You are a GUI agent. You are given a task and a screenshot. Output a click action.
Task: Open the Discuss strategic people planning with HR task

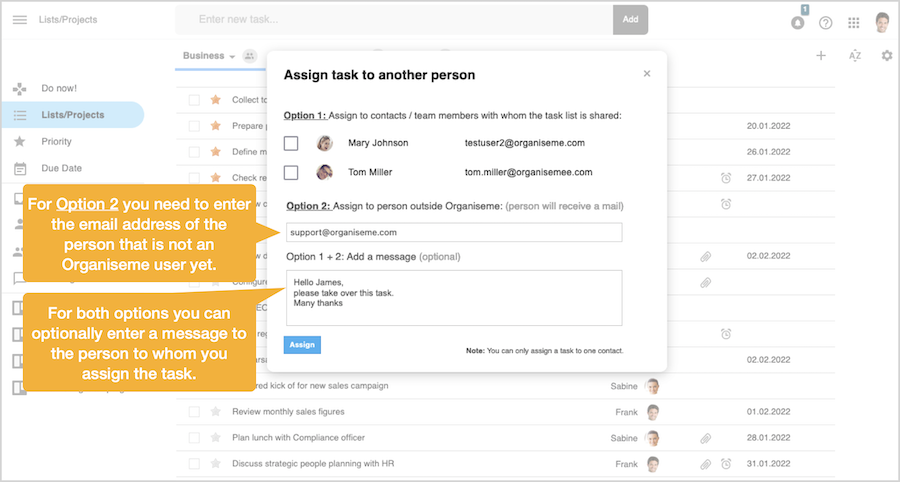[313, 464]
